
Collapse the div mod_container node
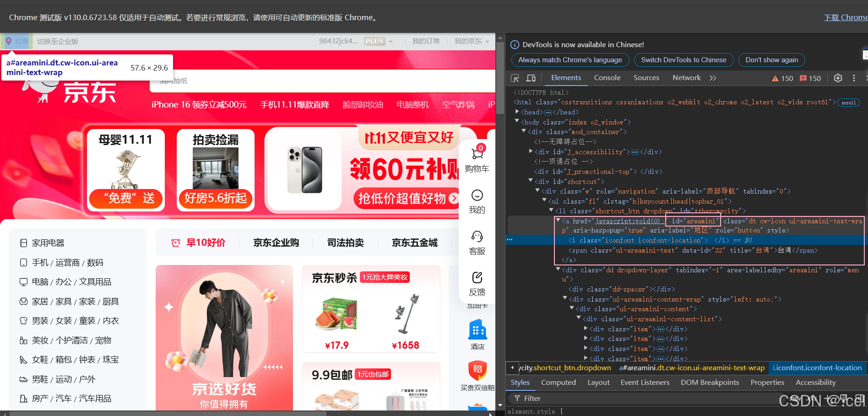[x=524, y=131]
